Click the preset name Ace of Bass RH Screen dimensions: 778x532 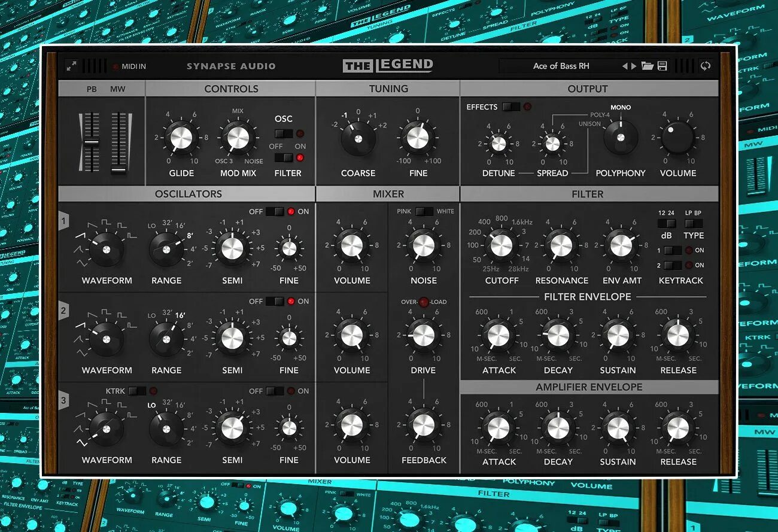563,66
